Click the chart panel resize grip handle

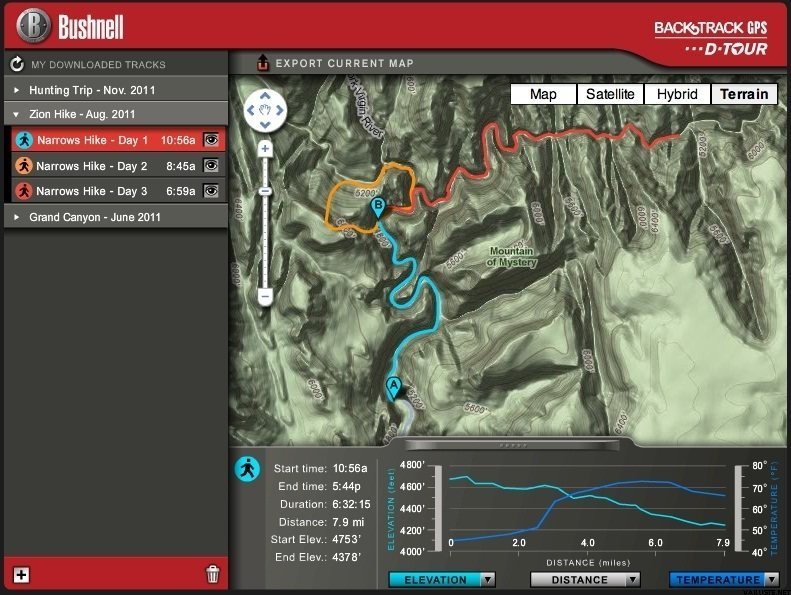point(513,445)
